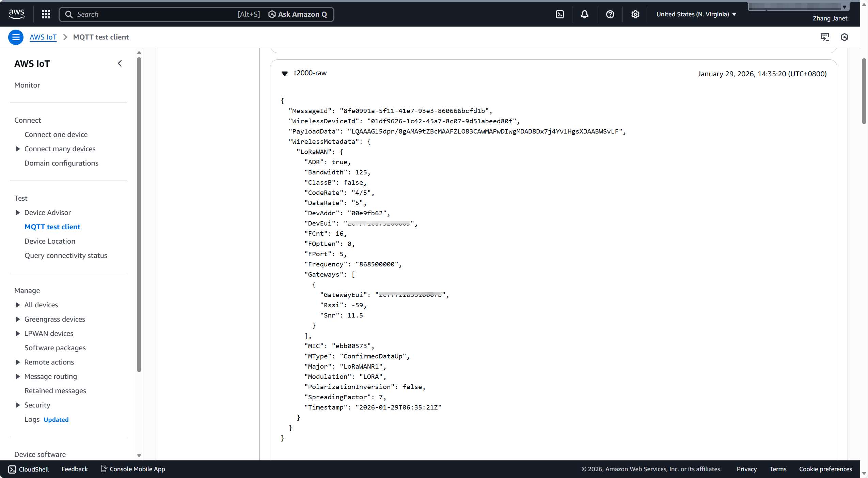Click the AWS IoT breadcrumb link

coord(43,37)
